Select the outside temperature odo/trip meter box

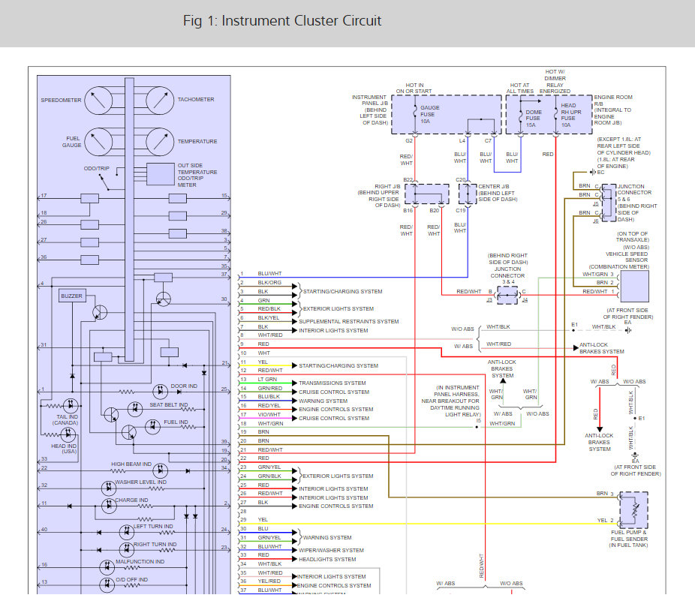[x=161, y=174]
